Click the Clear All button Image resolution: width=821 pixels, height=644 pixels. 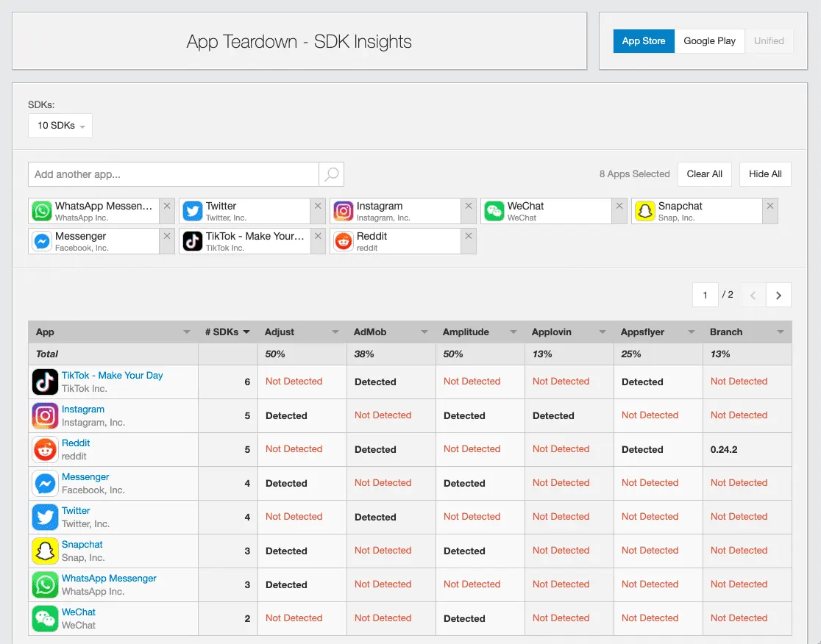704,174
